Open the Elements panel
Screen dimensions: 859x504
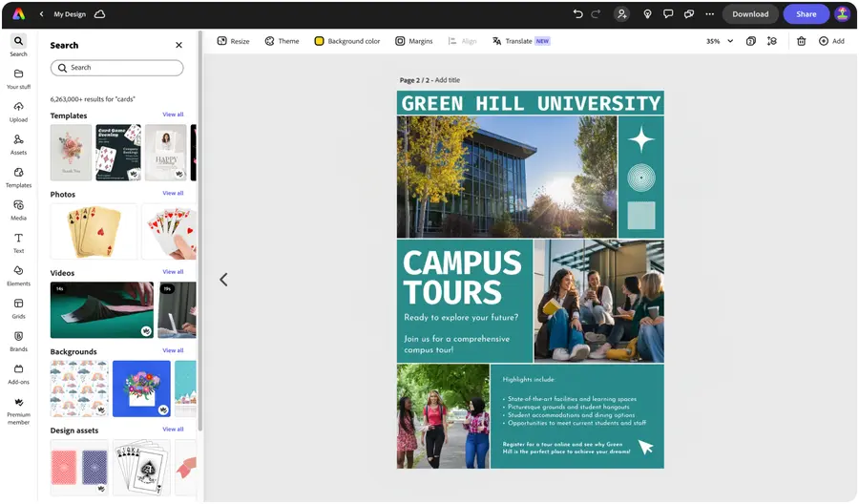point(19,276)
